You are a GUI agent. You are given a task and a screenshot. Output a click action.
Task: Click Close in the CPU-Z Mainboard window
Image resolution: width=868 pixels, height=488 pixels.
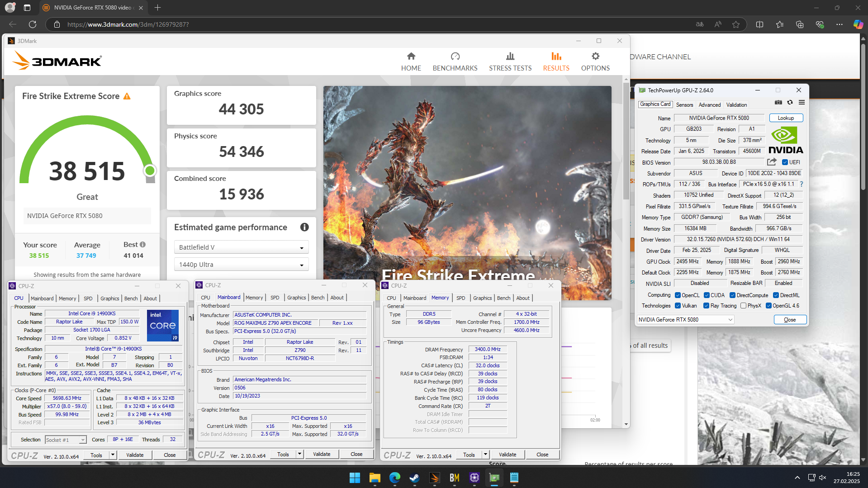point(356,454)
